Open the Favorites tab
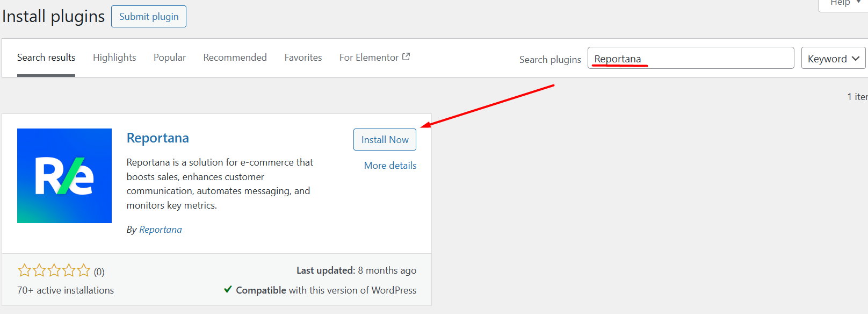Screen dimensions: 868x314 click(303, 58)
